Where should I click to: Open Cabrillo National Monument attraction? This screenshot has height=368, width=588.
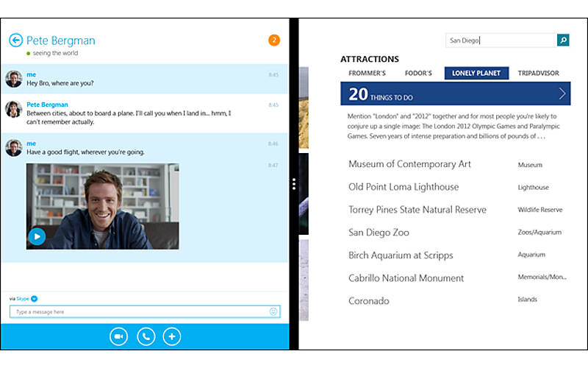pyautogui.click(x=406, y=278)
